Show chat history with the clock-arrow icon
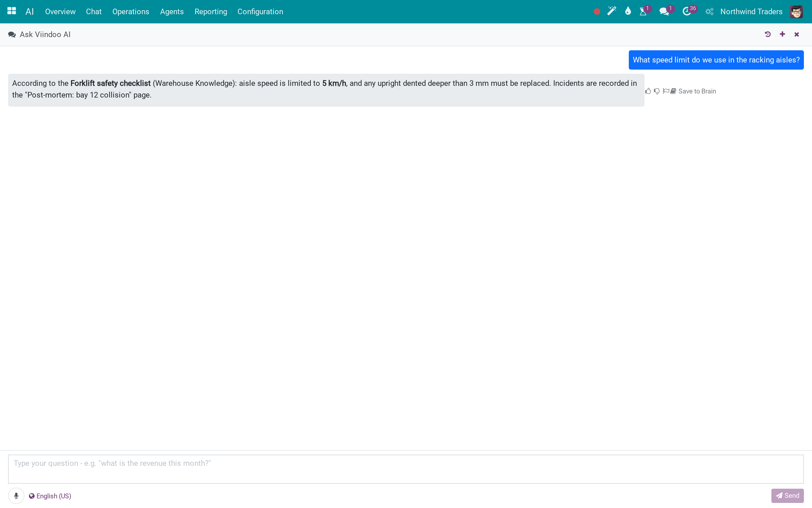Image resolution: width=812 pixels, height=508 pixels. [768, 34]
